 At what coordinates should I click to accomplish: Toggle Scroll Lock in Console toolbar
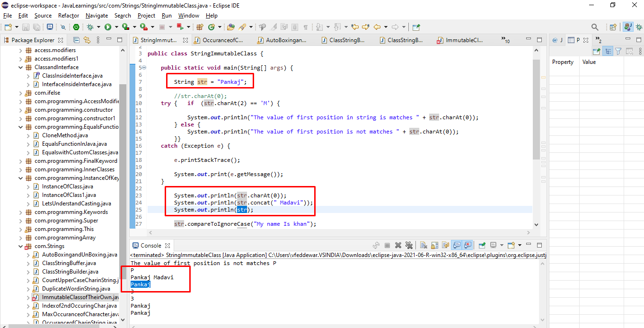pos(434,245)
